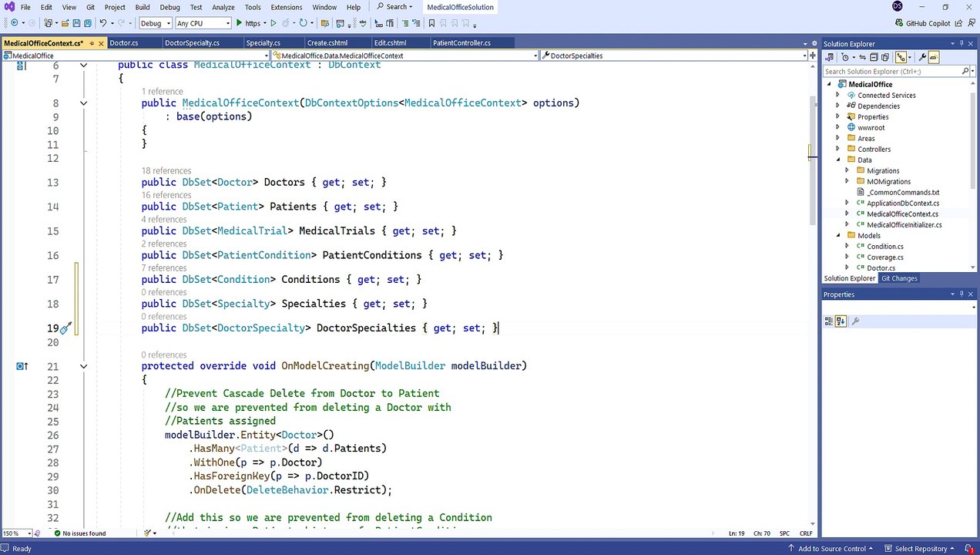980x555 pixels.
Task: Collapse the constructor block at line 8
Action: (x=83, y=103)
